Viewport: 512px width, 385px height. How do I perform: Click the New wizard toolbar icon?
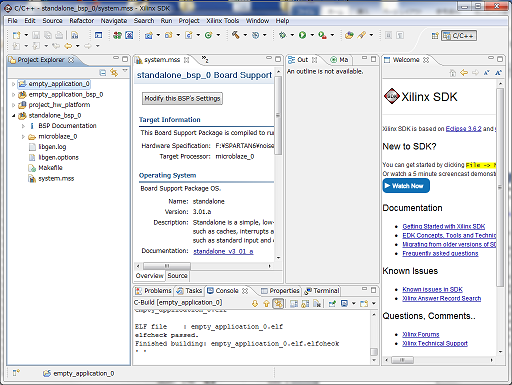pos(17,35)
